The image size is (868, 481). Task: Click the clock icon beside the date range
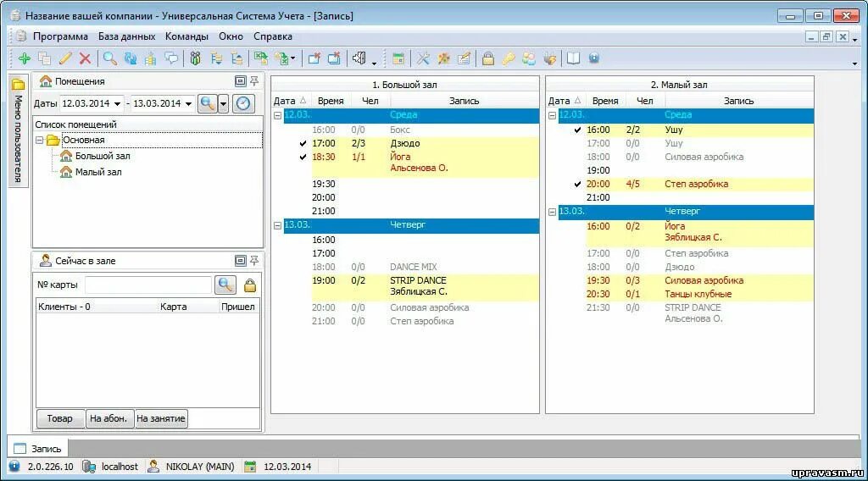pos(243,103)
